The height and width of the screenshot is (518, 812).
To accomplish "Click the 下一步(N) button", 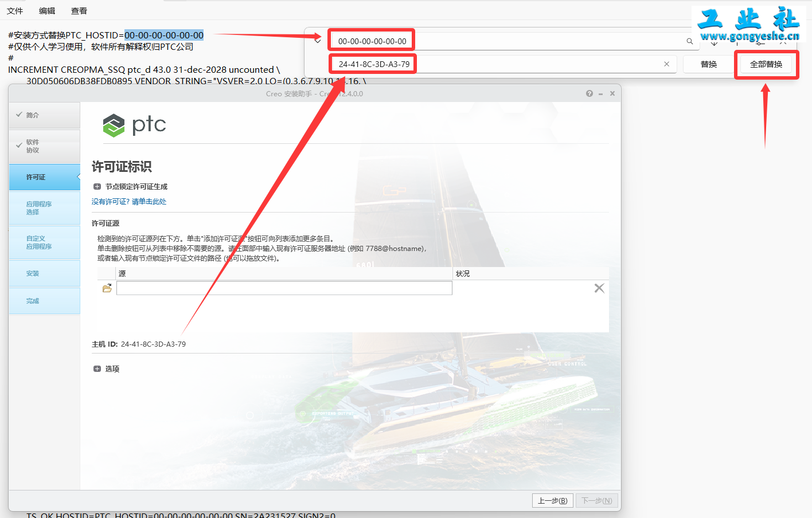I will [x=597, y=501].
